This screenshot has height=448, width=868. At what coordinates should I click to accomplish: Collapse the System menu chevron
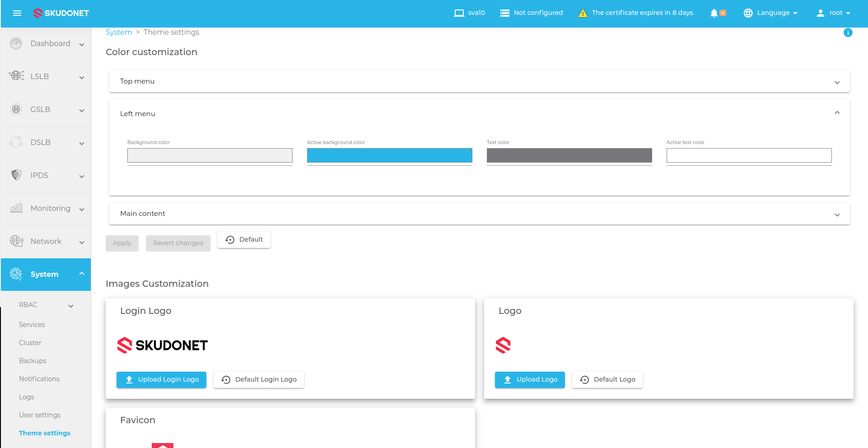pos(82,274)
